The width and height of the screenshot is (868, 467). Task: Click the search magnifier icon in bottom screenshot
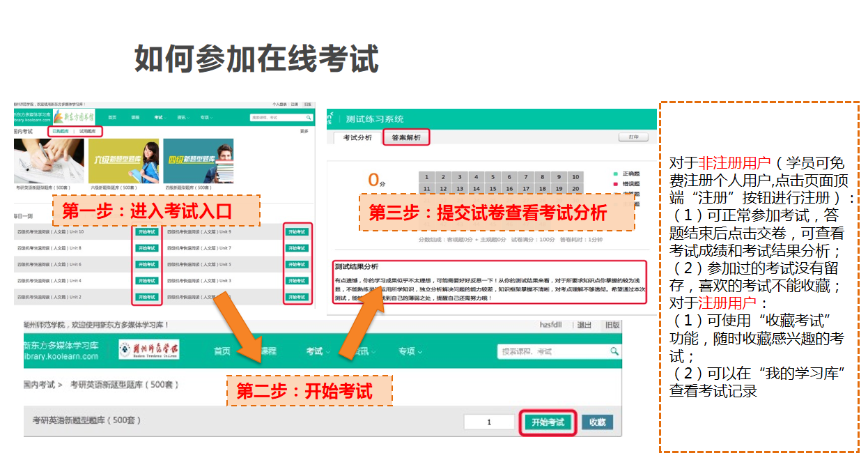[614, 351]
